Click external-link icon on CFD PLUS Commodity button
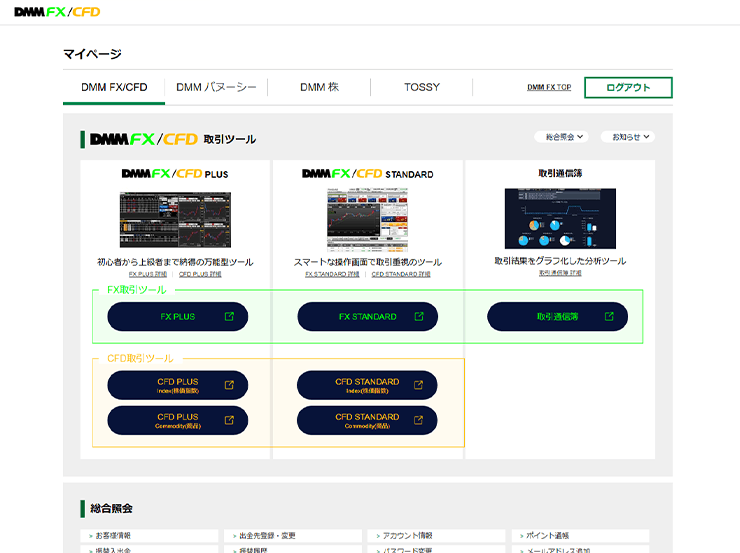The image size is (740, 553). click(229, 420)
